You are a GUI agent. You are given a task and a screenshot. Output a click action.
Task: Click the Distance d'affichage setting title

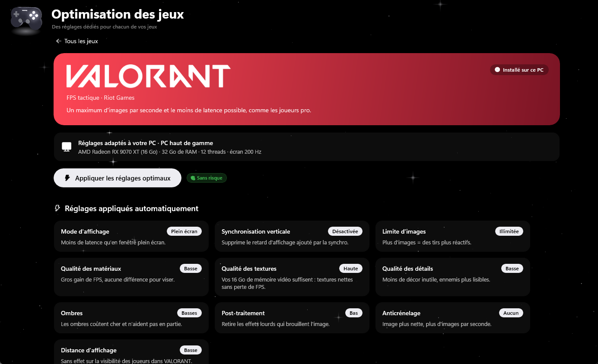click(x=89, y=350)
